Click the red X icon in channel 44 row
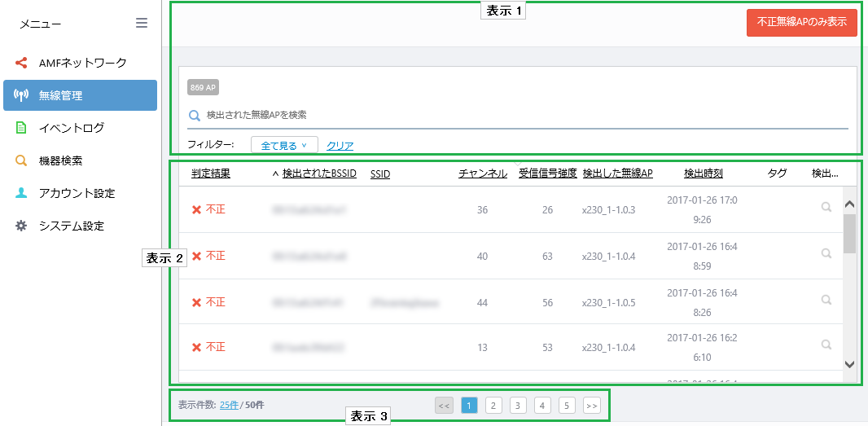 point(196,302)
